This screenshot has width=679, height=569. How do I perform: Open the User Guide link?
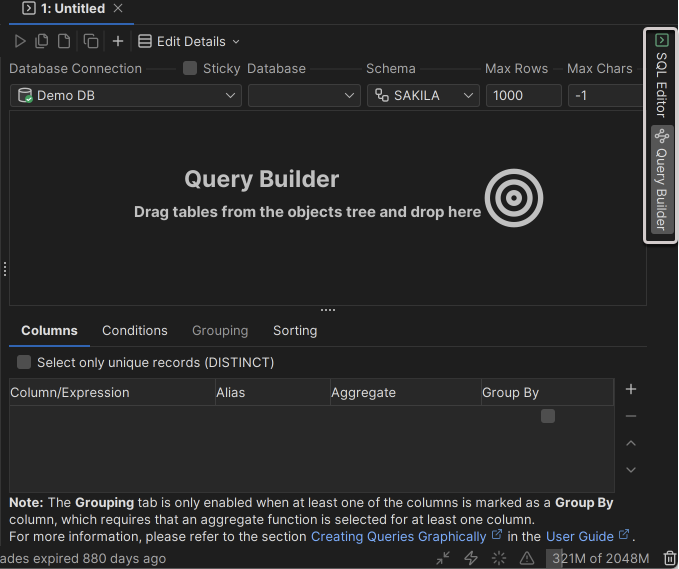580,537
